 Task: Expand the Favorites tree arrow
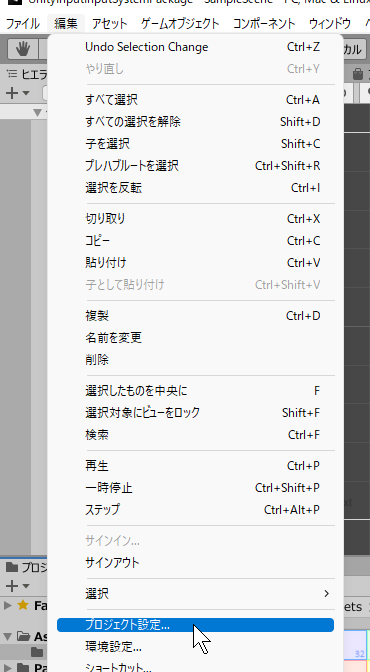coord(7,605)
